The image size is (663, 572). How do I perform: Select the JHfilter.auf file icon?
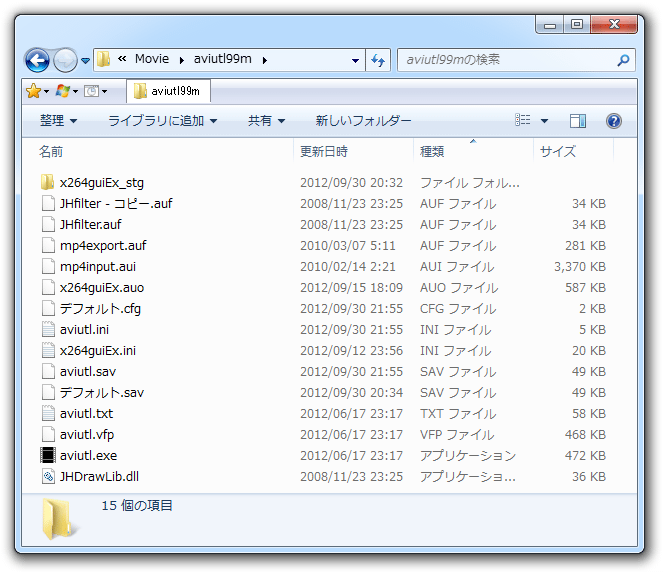coord(48,224)
